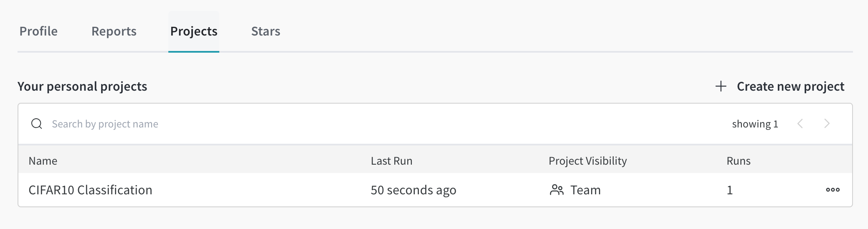868x229 pixels.
Task: Click the search magnifier icon
Action: coord(37,124)
